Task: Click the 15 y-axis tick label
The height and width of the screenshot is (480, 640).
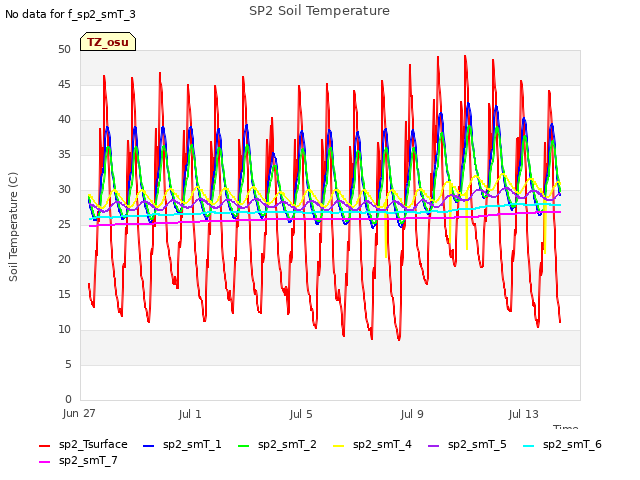Action: pyautogui.click(x=64, y=294)
